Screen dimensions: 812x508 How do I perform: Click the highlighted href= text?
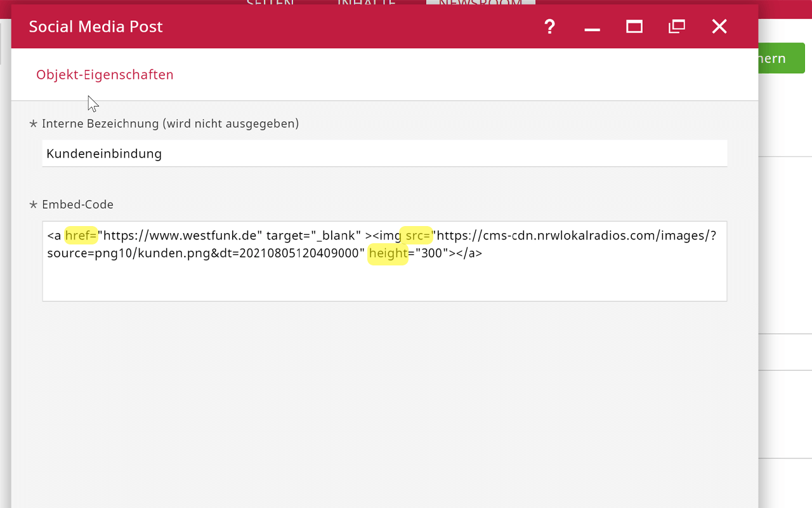(81, 236)
